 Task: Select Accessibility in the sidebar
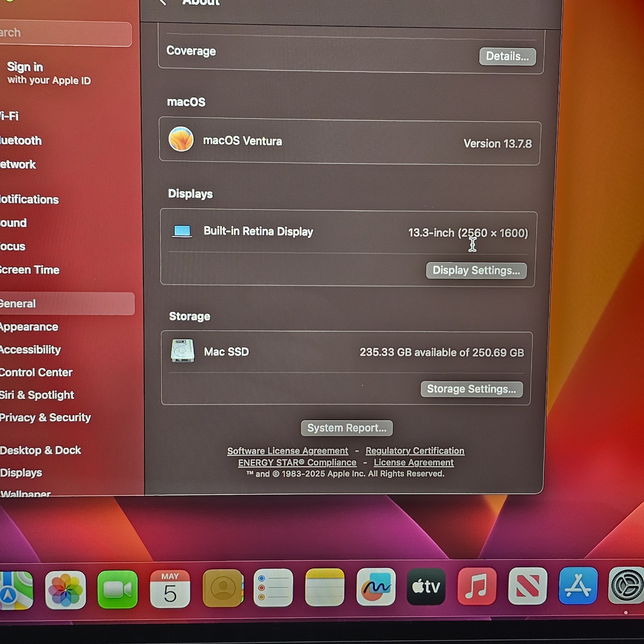31,349
